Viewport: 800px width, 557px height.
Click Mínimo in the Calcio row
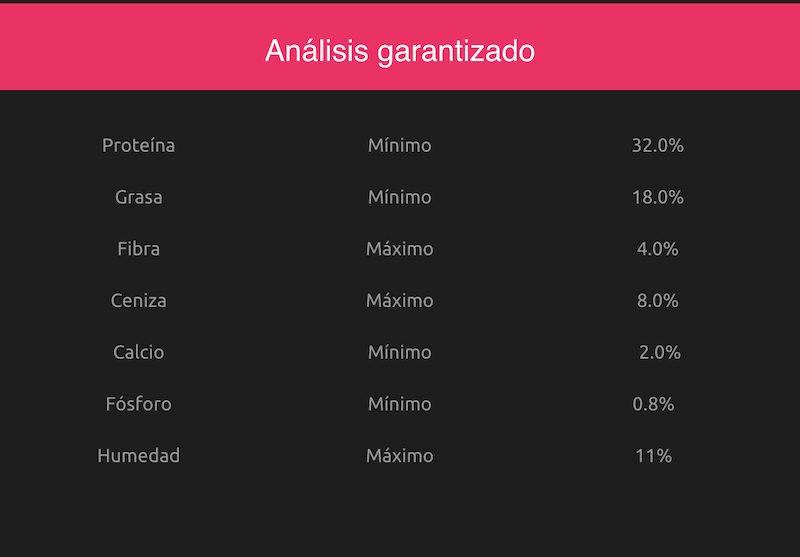pyautogui.click(x=399, y=352)
